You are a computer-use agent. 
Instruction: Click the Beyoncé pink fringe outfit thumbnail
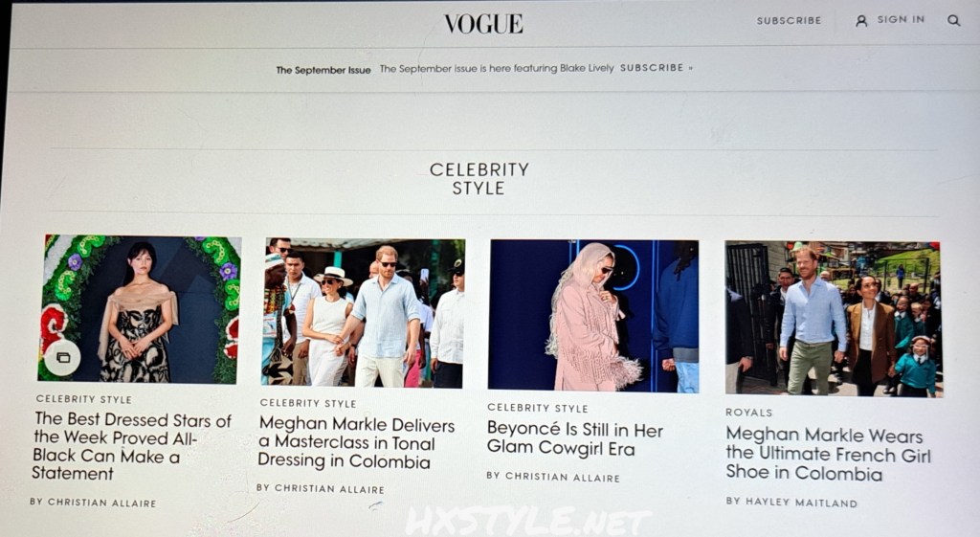[593, 316]
